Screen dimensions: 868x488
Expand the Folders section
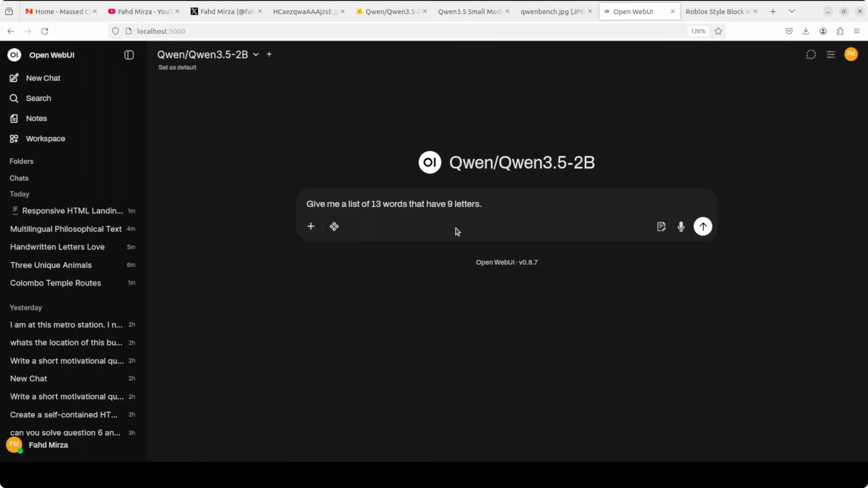tap(21, 161)
